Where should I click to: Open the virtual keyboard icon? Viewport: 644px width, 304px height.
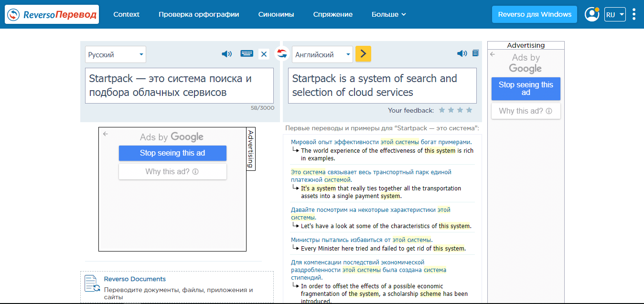point(247,54)
